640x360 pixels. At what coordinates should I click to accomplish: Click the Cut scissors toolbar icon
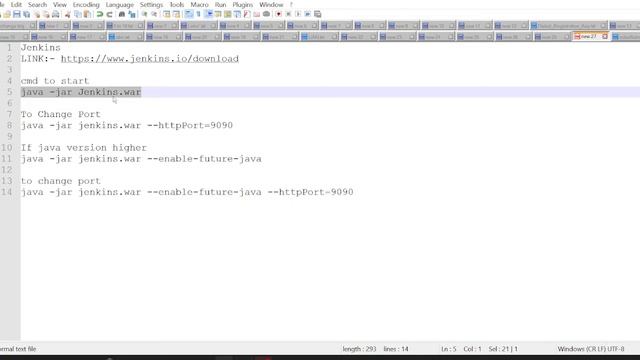67,14
